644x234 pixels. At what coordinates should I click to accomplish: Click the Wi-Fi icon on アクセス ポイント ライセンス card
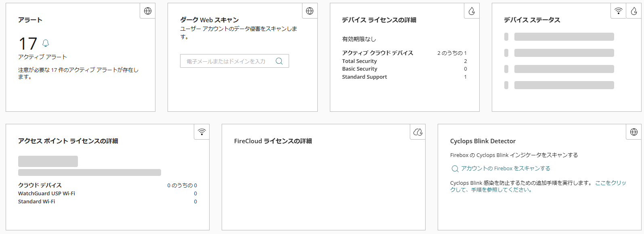(202, 132)
